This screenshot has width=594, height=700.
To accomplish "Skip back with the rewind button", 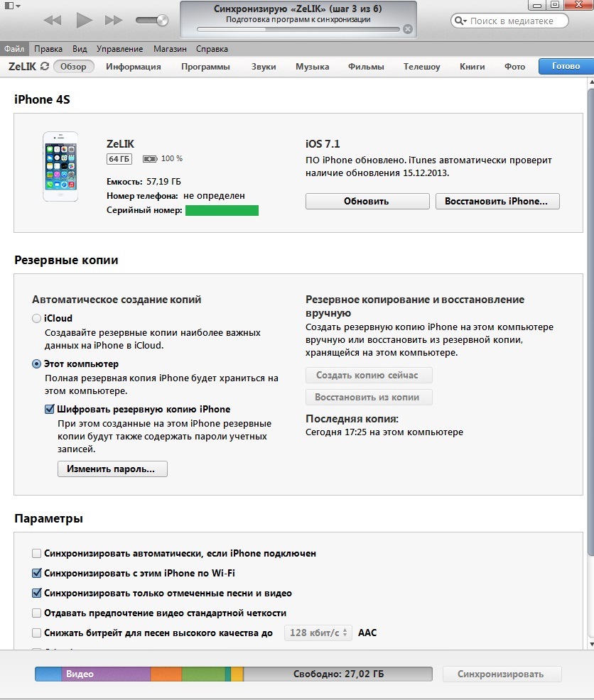I will coord(53,20).
